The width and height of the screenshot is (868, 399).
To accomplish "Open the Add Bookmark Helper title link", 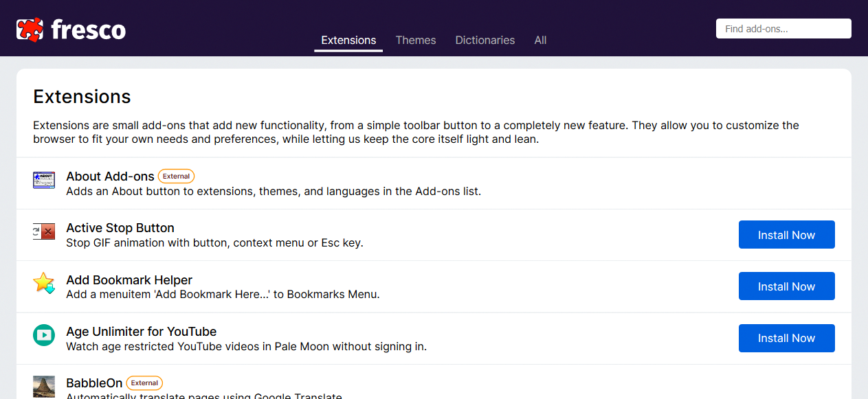I will click(129, 280).
